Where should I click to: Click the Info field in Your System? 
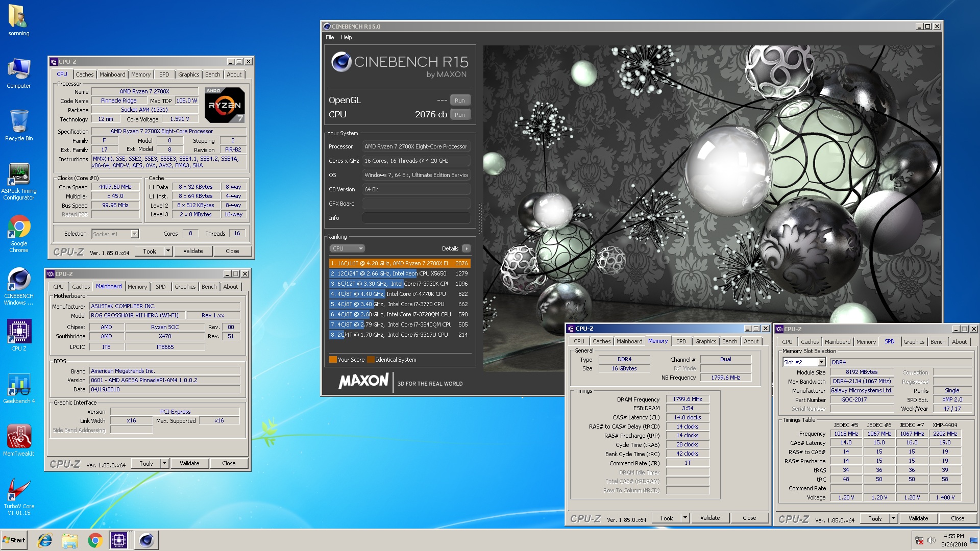tap(416, 218)
